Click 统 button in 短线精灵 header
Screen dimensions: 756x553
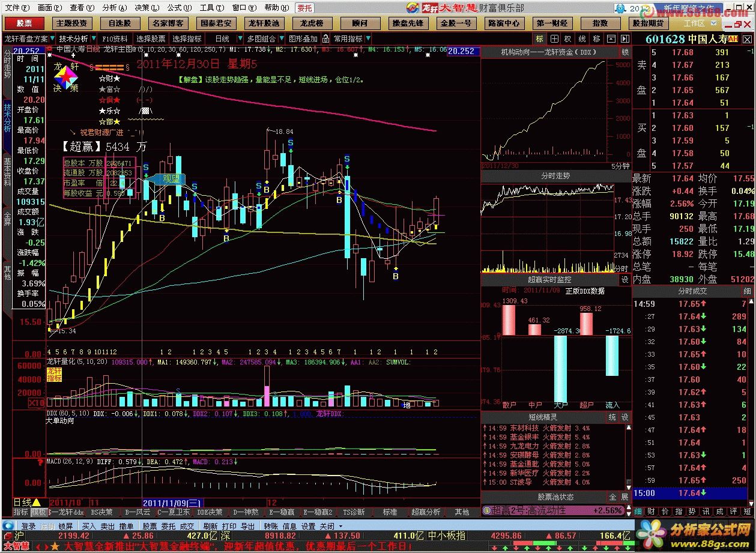(x=612, y=417)
